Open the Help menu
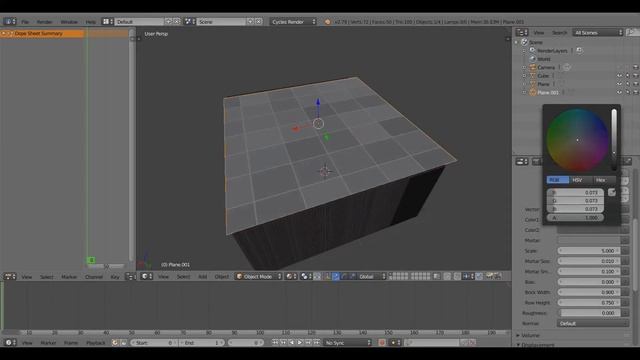The width and height of the screenshot is (640, 360). click(91, 22)
